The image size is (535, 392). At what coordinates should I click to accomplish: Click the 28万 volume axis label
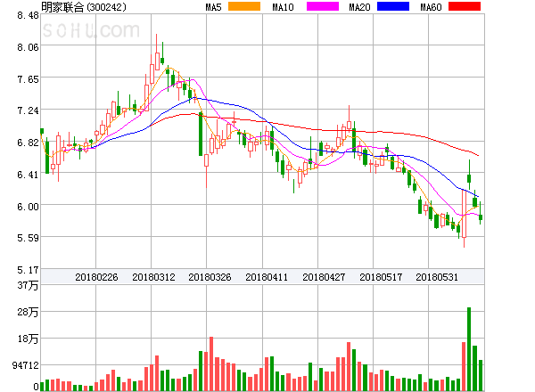tap(28, 312)
